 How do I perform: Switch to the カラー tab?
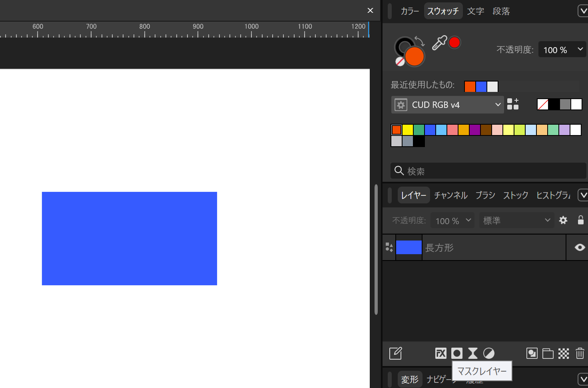410,11
